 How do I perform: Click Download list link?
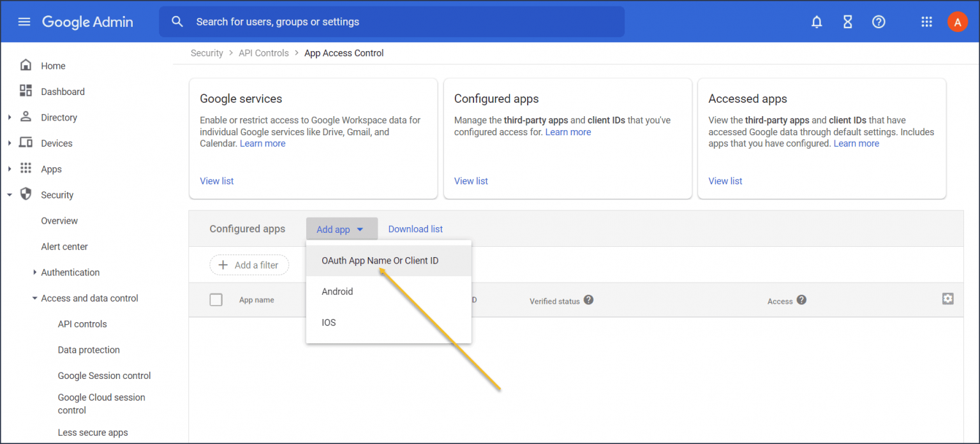[x=415, y=229]
